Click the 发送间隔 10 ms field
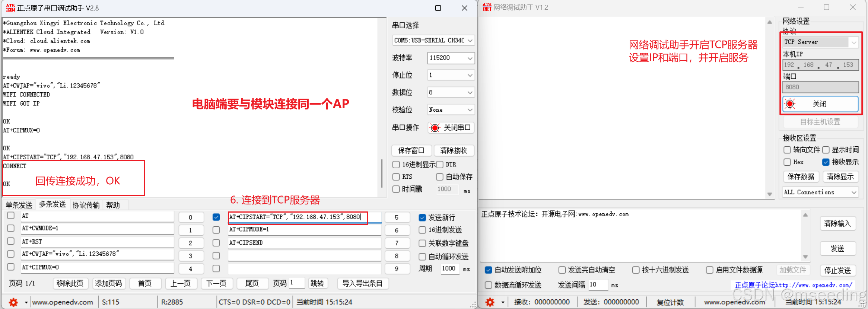Viewport: 868px width, 309px height. tap(598, 285)
